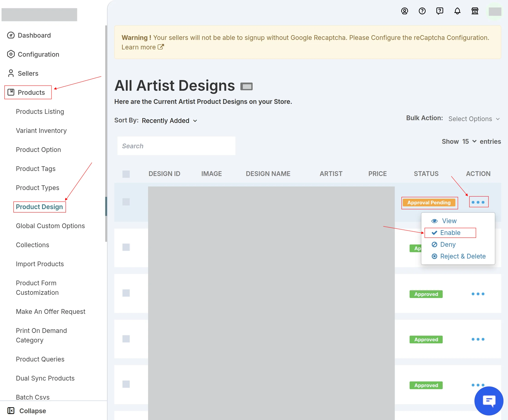Open three-dots action menu for pending design

tap(478, 202)
